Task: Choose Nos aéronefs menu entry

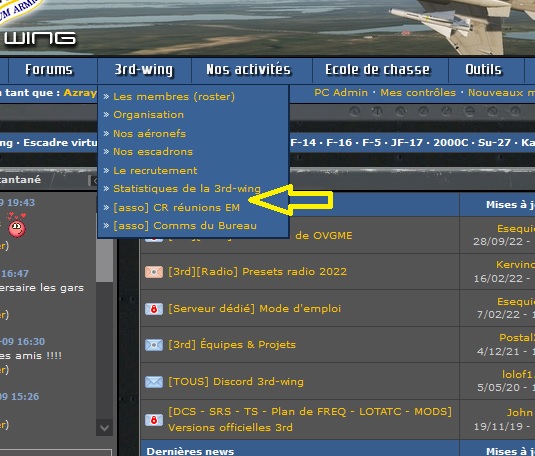Action: pos(149,133)
